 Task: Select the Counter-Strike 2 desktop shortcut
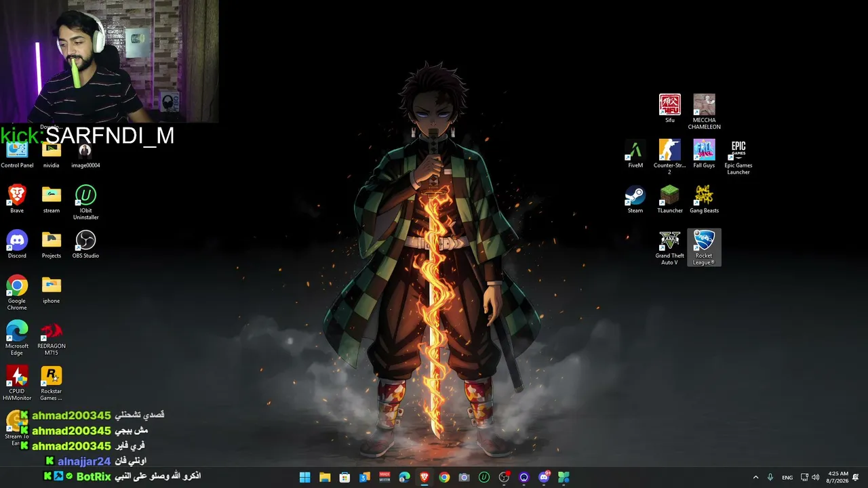670,157
